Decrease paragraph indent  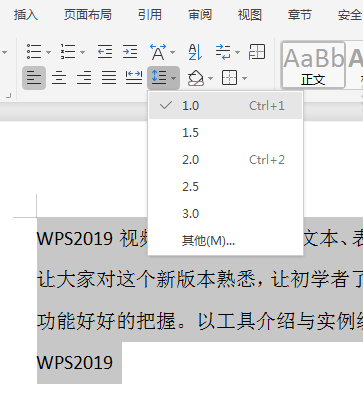[x=105, y=52]
